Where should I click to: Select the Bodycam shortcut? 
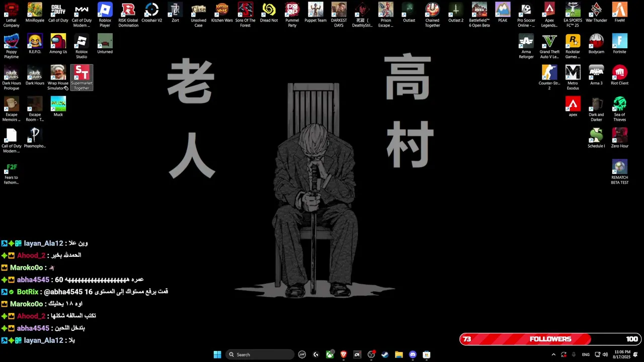pos(596,44)
